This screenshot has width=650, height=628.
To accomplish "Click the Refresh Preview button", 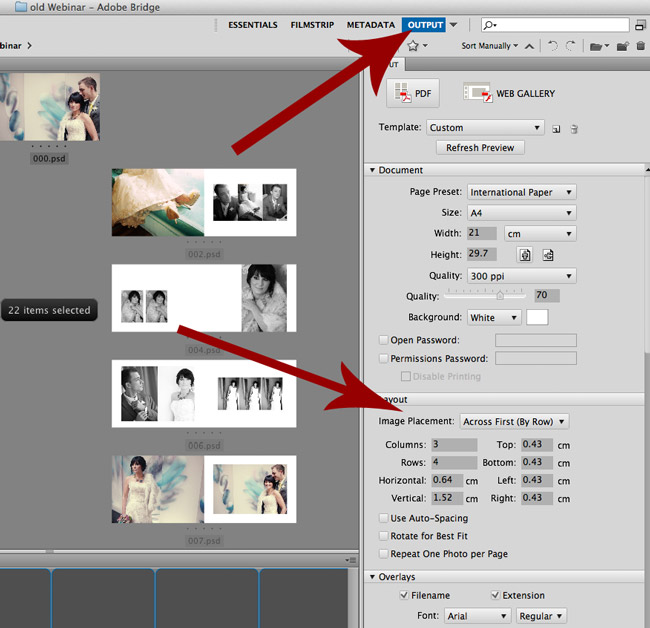I will (x=480, y=148).
